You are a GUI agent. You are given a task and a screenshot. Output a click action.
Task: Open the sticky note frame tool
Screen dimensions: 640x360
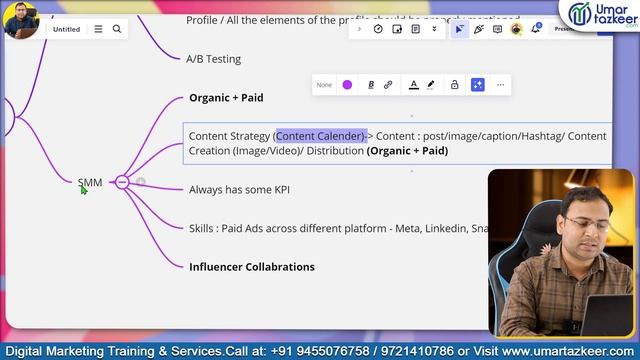coord(397,29)
